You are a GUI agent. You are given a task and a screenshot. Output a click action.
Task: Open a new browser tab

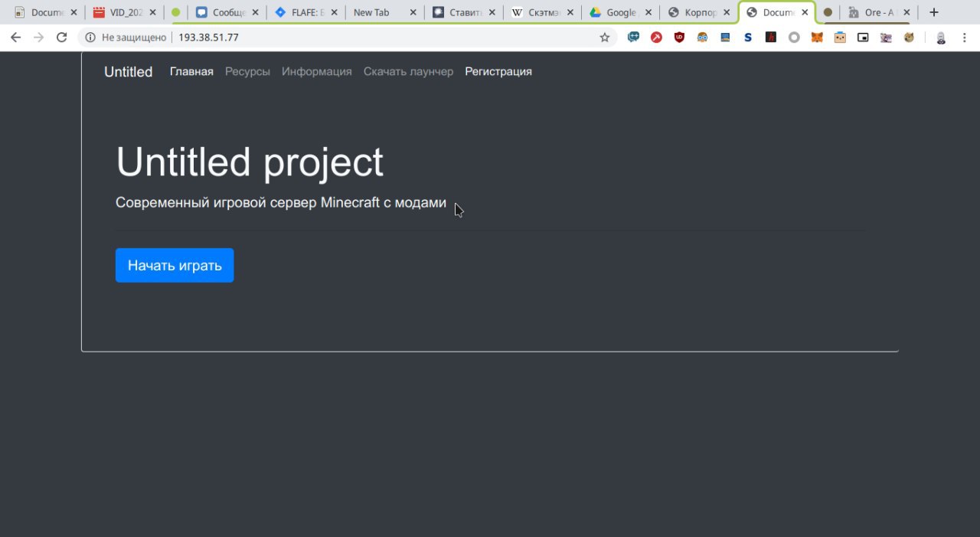click(x=933, y=12)
